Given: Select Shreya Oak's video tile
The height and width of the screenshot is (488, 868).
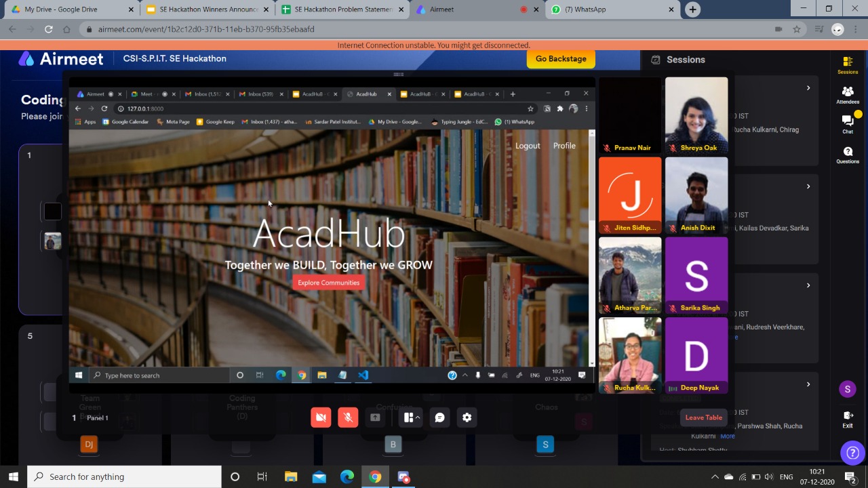Looking at the screenshot, I should (x=696, y=115).
